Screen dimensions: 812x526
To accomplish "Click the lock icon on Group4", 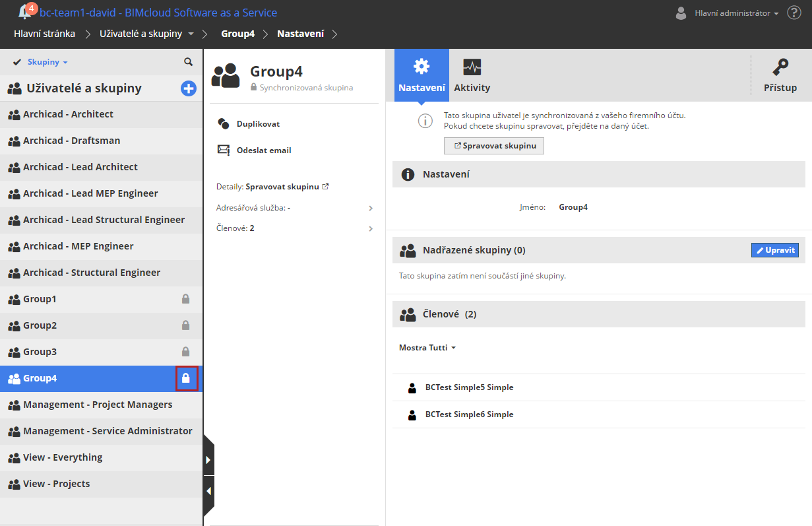I will 186,378.
